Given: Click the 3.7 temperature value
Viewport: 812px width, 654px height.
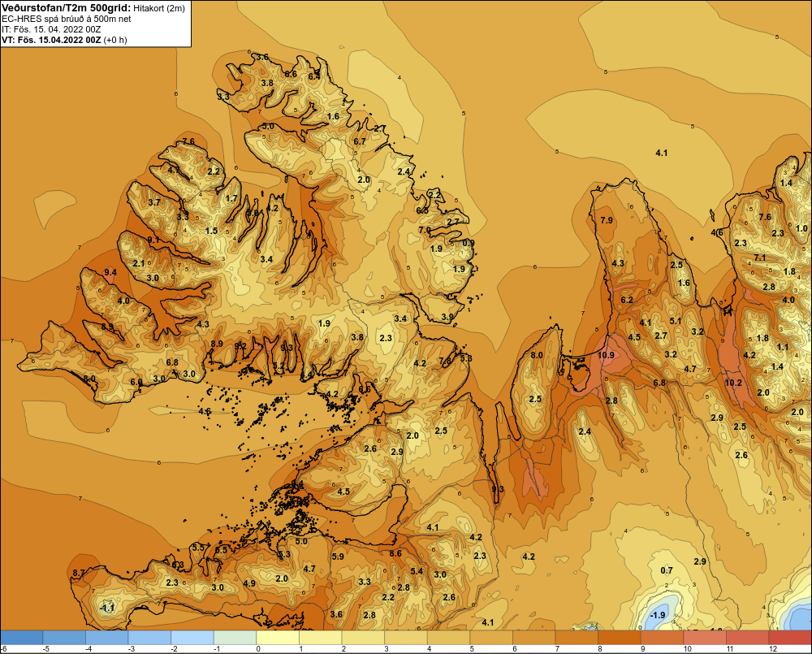Looking at the screenshot, I should (153, 202).
